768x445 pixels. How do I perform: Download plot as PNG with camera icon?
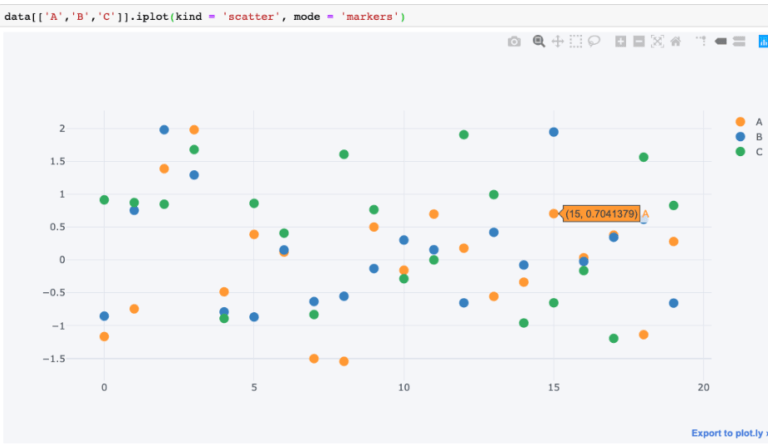(514, 41)
